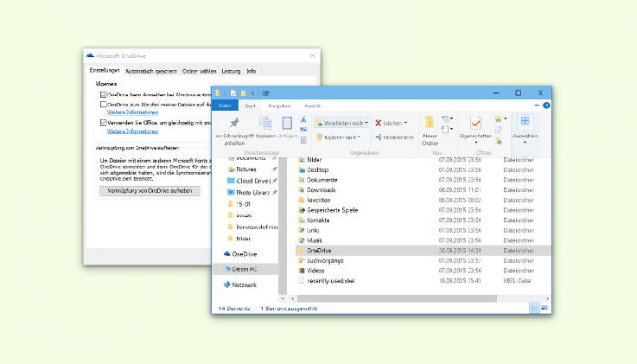Click the file list scroll right arrow
This screenshot has height=364, width=637.
(547, 298)
